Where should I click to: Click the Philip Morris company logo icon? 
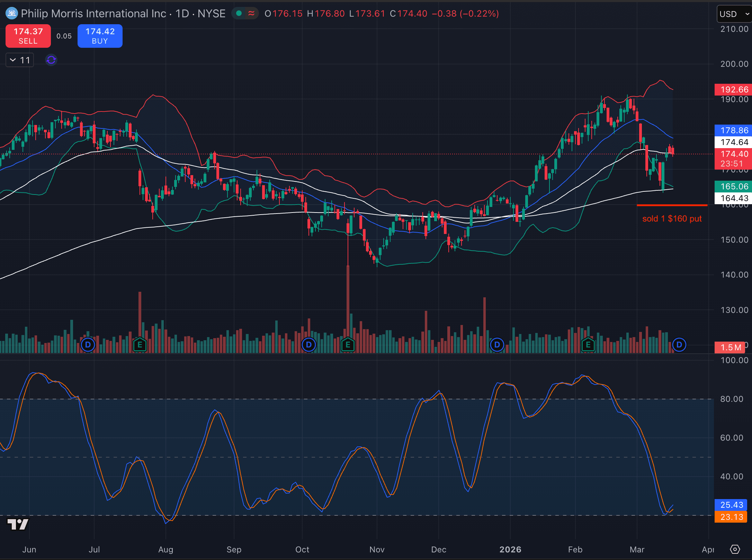(x=11, y=13)
